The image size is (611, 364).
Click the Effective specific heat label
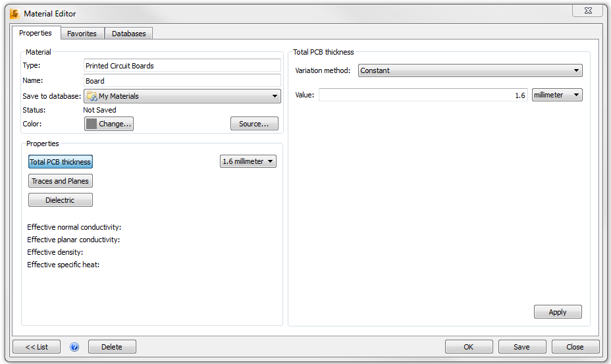pyautogui.click(x=63, y=265)
